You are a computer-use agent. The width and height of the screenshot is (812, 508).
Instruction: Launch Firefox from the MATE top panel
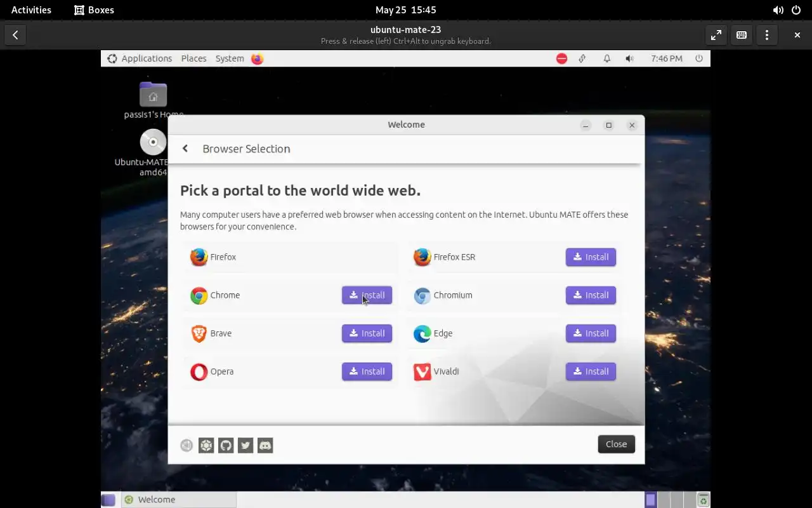pyautogui.click(x=257, y=58)
